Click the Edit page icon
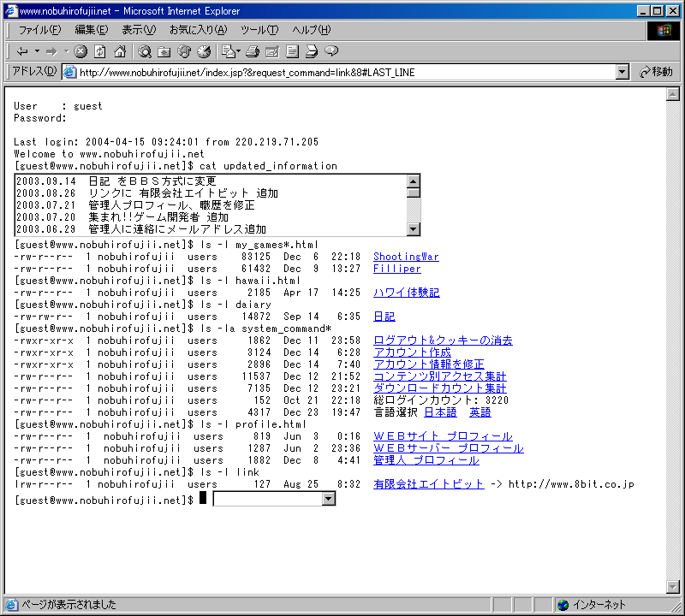The width and height of the screenshot is (685, 616). click(272, 51)
